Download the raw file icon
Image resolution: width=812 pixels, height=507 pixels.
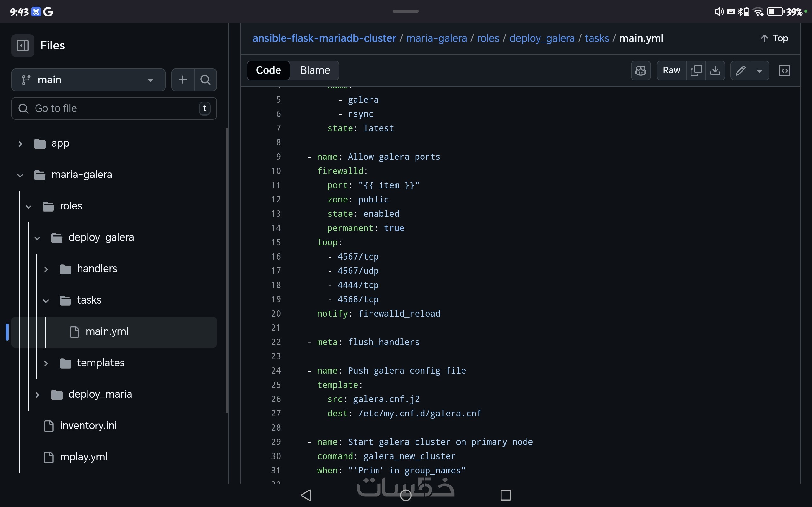click(715, 70)
